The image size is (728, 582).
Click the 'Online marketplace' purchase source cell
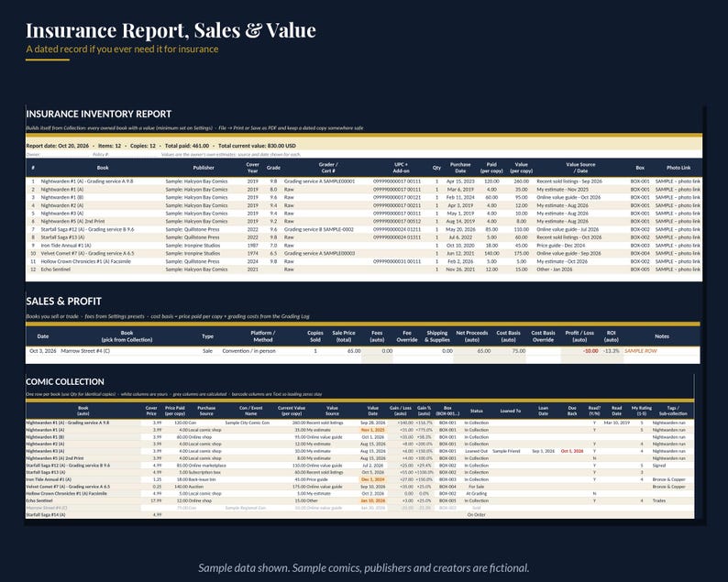coord(206,466)
